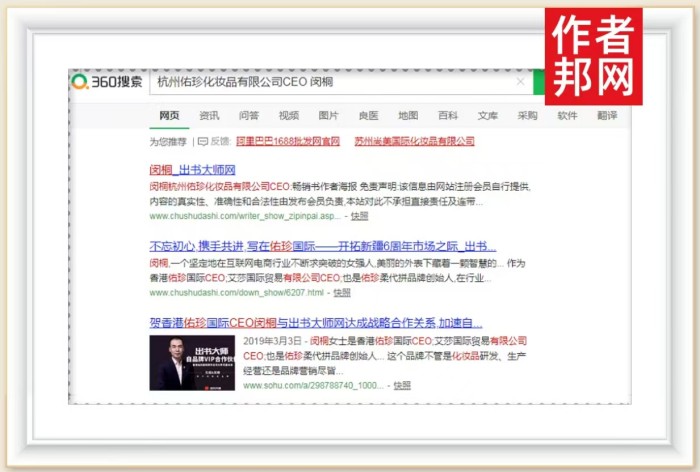Open the result 贺香港佑珍国际CEO闵桐
Screen dimensions: 700x472
[x=315, y=323]
